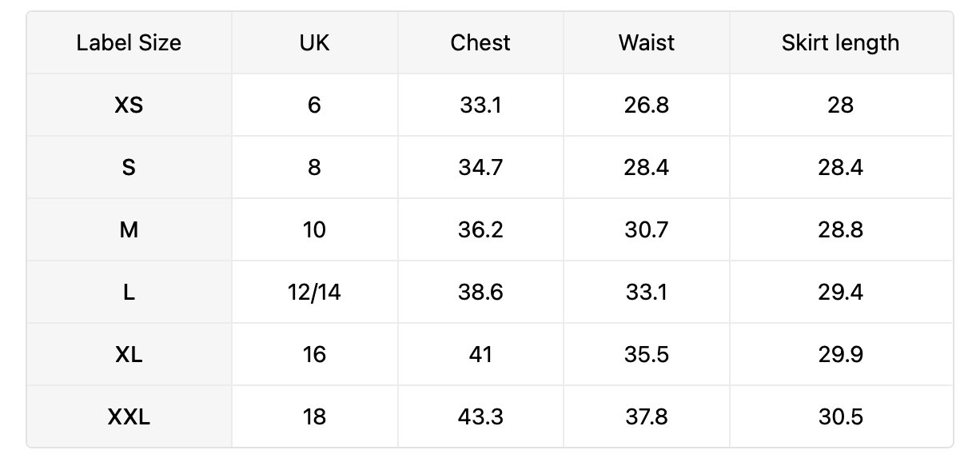Click the Chest column header
Image resolution: width=980 pixels, height=470 pixels.
(x=480, y=42)
